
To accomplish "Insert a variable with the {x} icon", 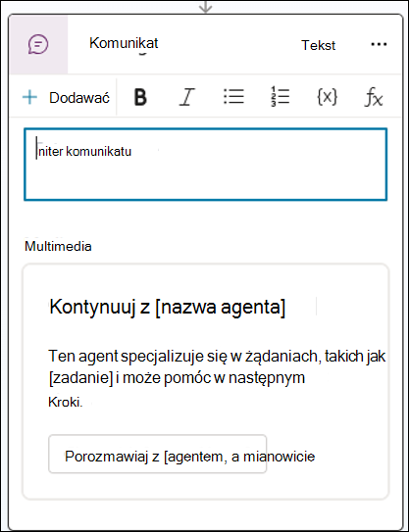I will click(327, 97).
